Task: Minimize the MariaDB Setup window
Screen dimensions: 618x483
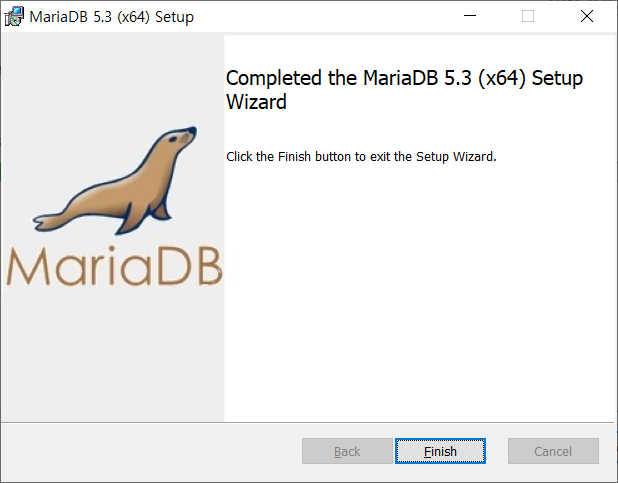Action: [x=470, y=16]
